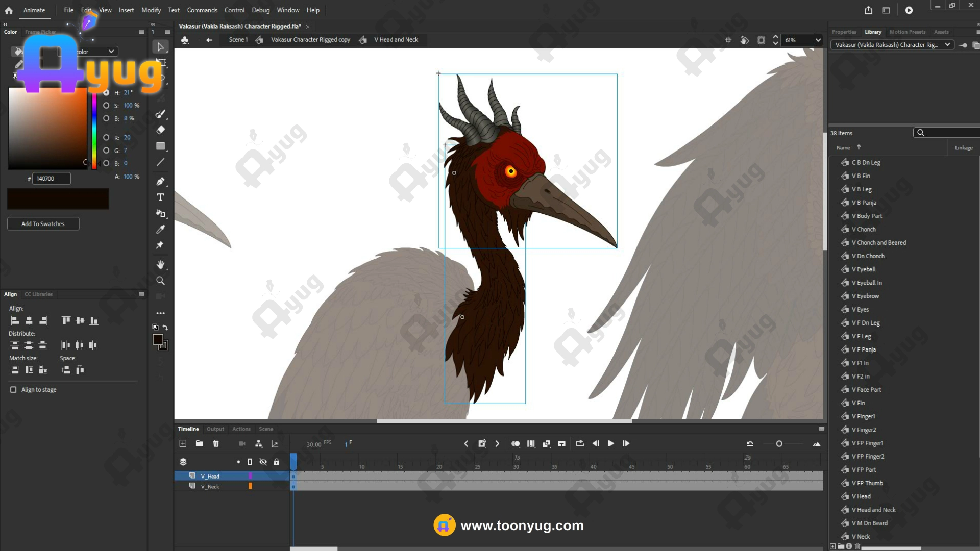Viewport: 980px width, 551px height.
Task: Select the Rectangle shape tool
Action: click(x=160, y=146)
